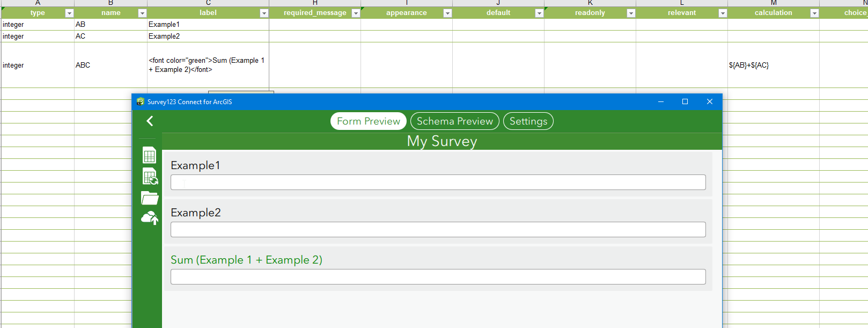Minimize the Survey123 Connect window
This screenshot has height=328, width=868.
click(x=661, y=101)
